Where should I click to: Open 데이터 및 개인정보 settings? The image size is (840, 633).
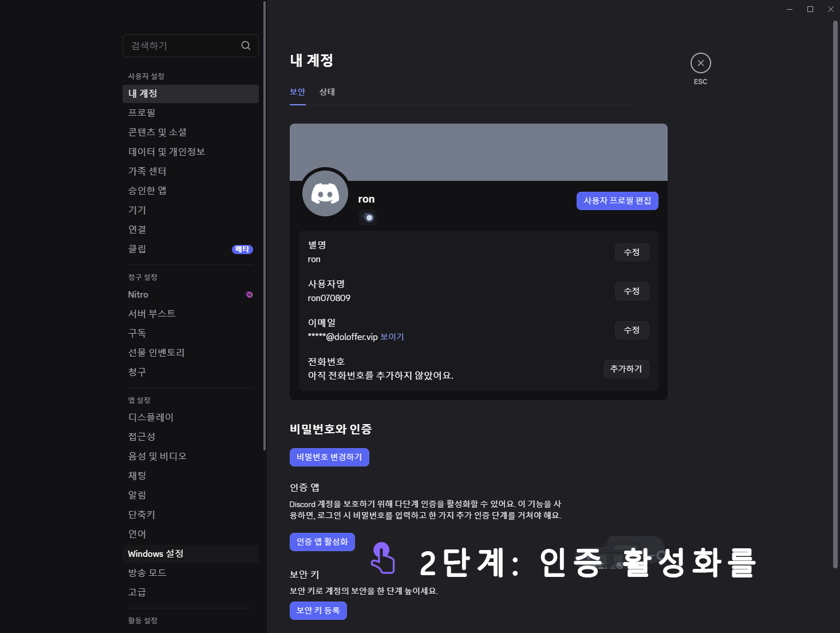191,152
